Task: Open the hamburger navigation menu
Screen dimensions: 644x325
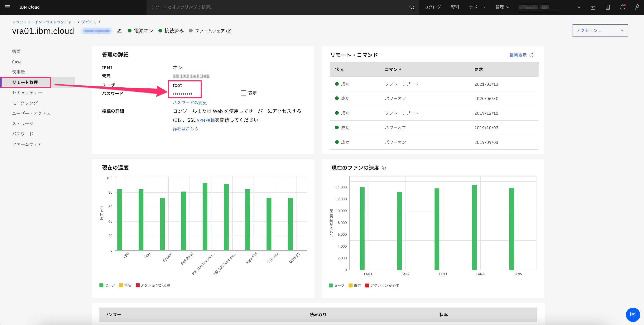Action: 7,7
